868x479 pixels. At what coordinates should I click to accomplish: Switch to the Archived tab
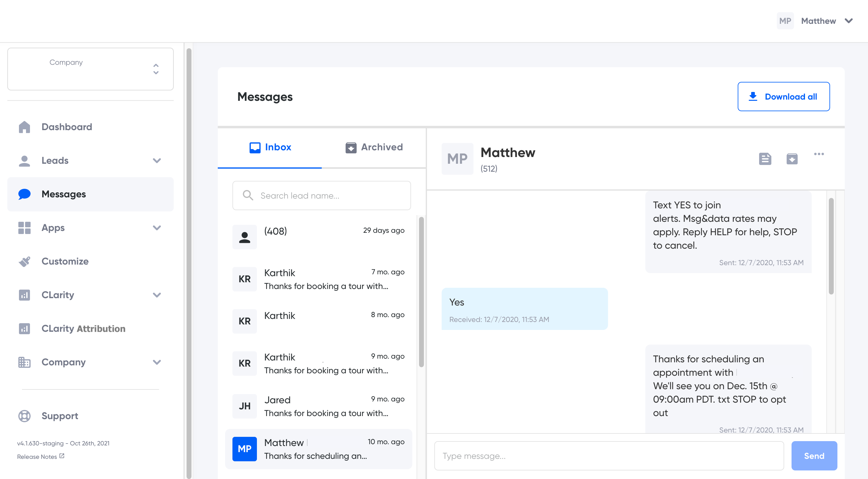[374, 147]
